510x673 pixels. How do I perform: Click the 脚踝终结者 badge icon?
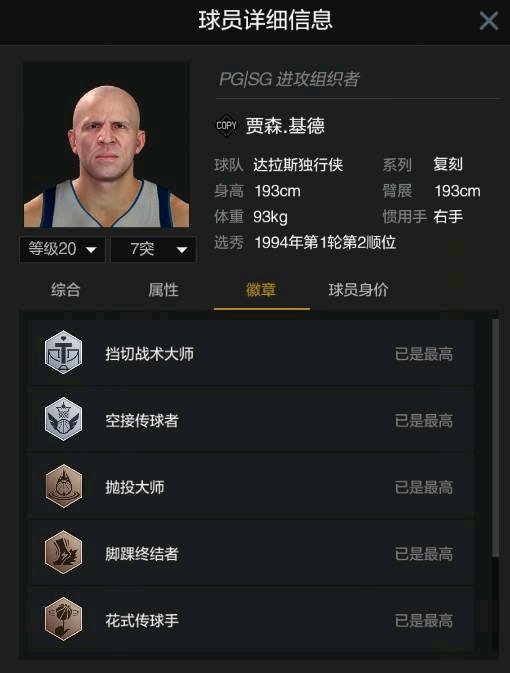point(64,552)
